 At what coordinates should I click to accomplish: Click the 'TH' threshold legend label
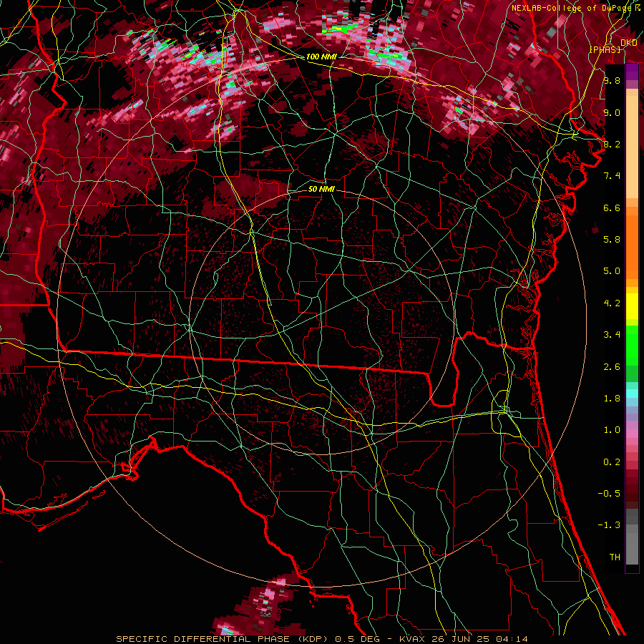point(615,557)
